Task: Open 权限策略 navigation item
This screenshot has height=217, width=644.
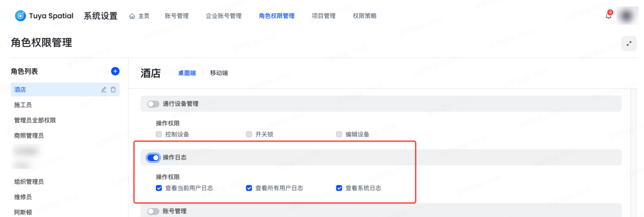Action: pos(365,16)
